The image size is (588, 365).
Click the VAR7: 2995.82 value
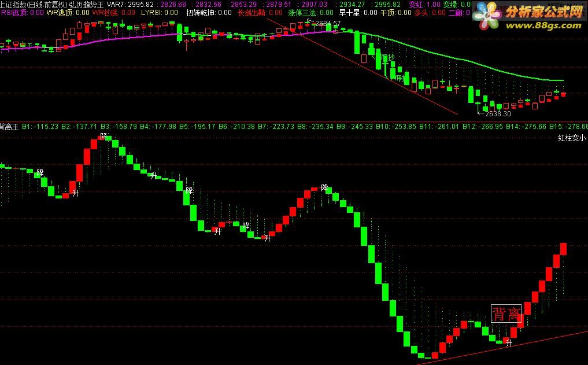[x=131, y=5]
